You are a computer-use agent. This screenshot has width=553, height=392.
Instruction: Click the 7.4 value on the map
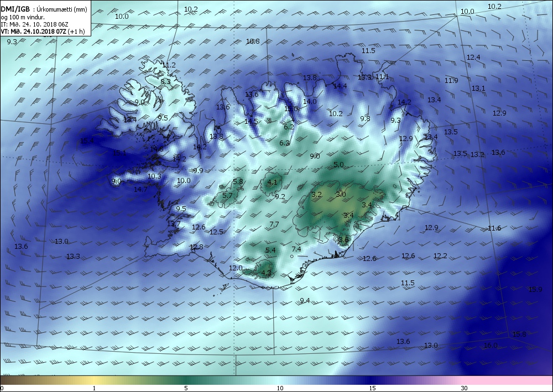[x=296, y=249]
